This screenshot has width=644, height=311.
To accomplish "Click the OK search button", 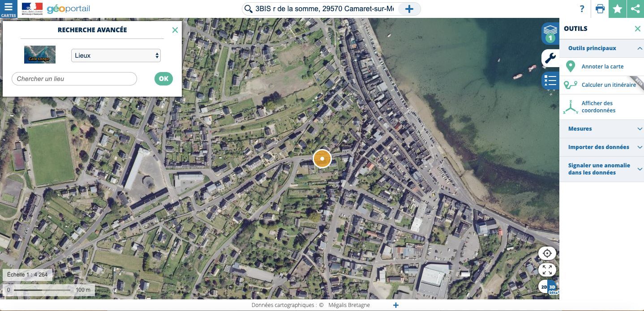I will 163,79.
